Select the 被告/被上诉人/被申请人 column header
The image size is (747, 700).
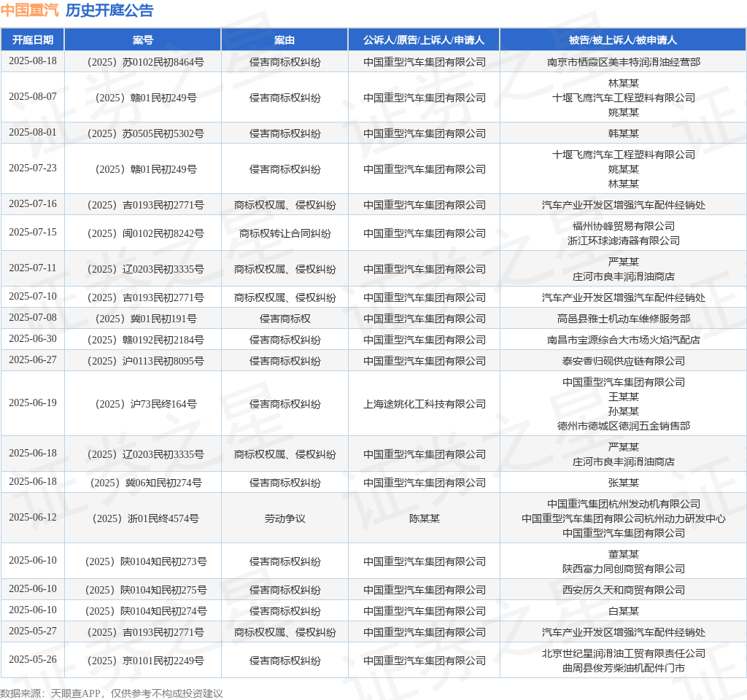[623, 40]
